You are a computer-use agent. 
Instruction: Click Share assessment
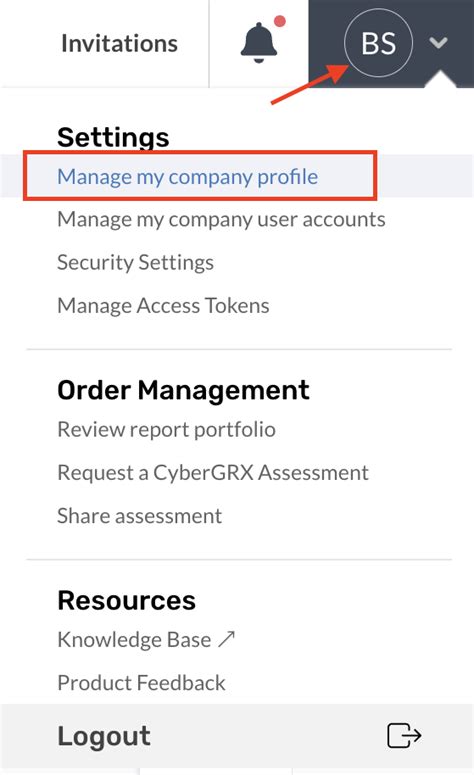(139, 516)
